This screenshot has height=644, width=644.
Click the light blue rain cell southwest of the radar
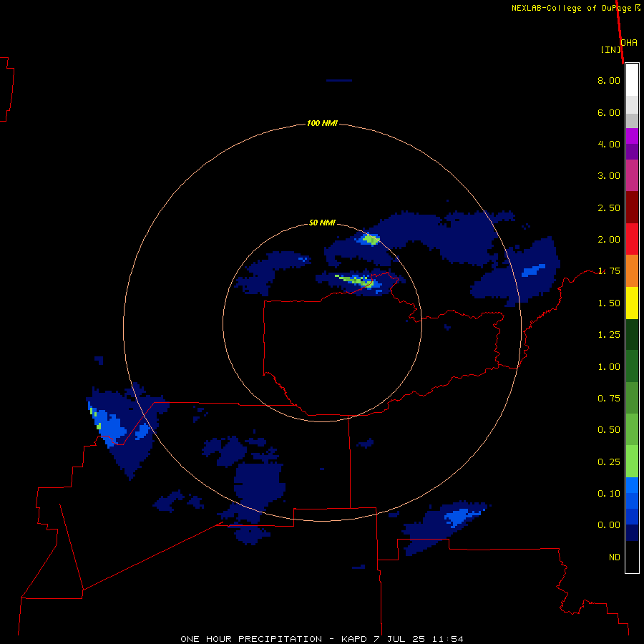pos(109,427)
